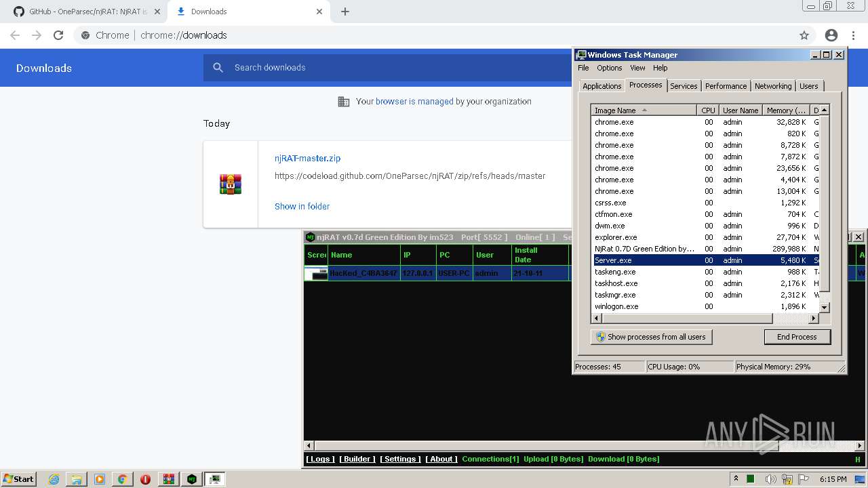Select the explorer.exe process
Image resolution: width=868 pixels, height=488 pixels.
point(706,237)
